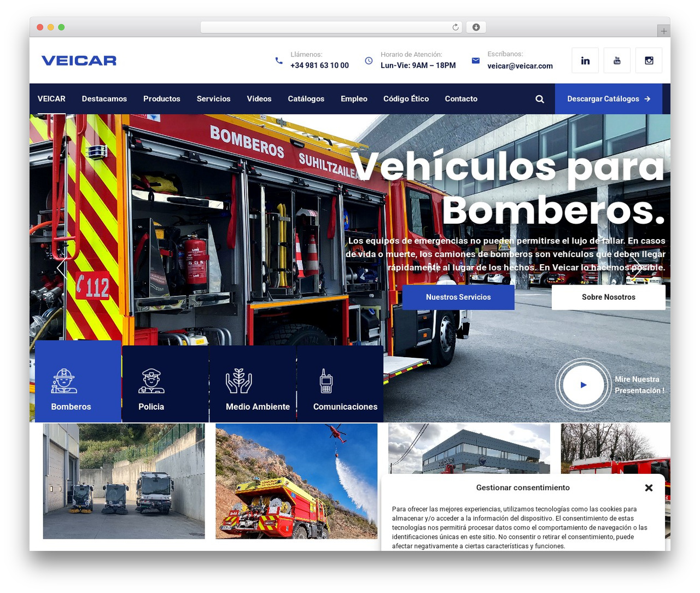Click the veicar@veicar.com email link
This screenshot has height=593, width=700.
520,66
